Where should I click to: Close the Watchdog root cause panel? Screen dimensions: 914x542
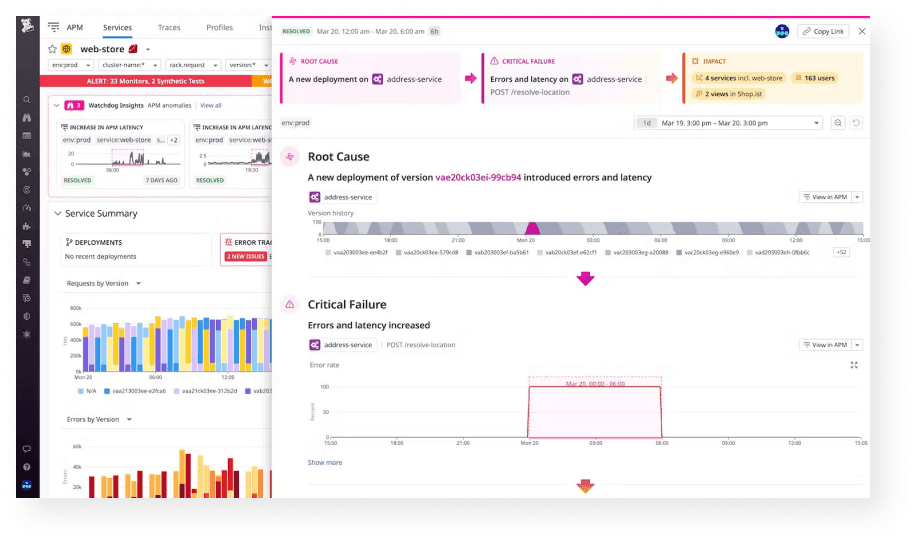[862, 31]
